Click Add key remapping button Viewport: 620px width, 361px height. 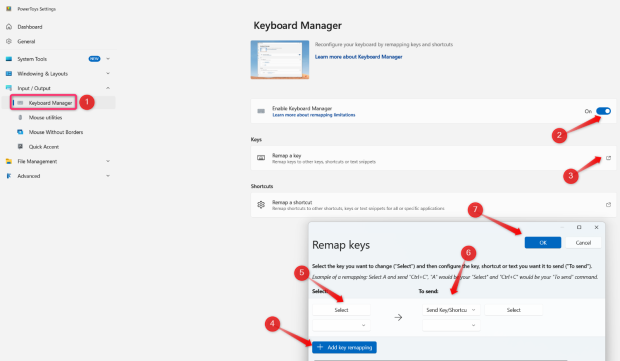tap(344, 347)
